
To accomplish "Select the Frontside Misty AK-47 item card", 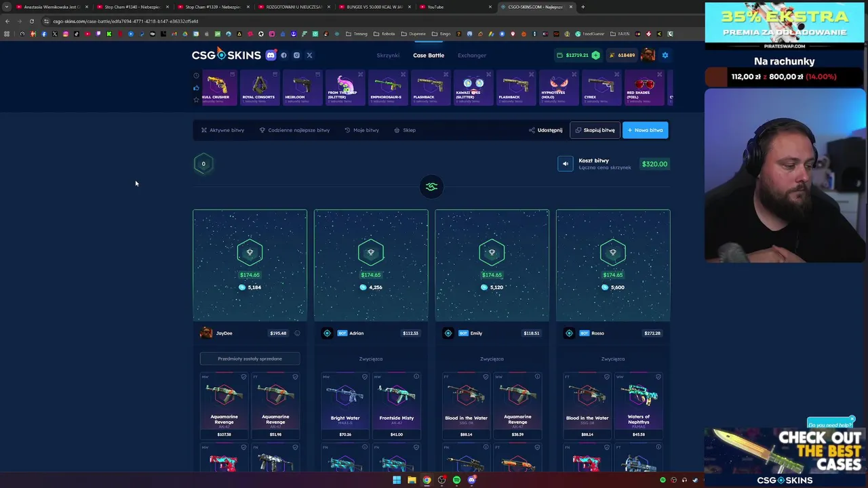I will click(397, 405).
